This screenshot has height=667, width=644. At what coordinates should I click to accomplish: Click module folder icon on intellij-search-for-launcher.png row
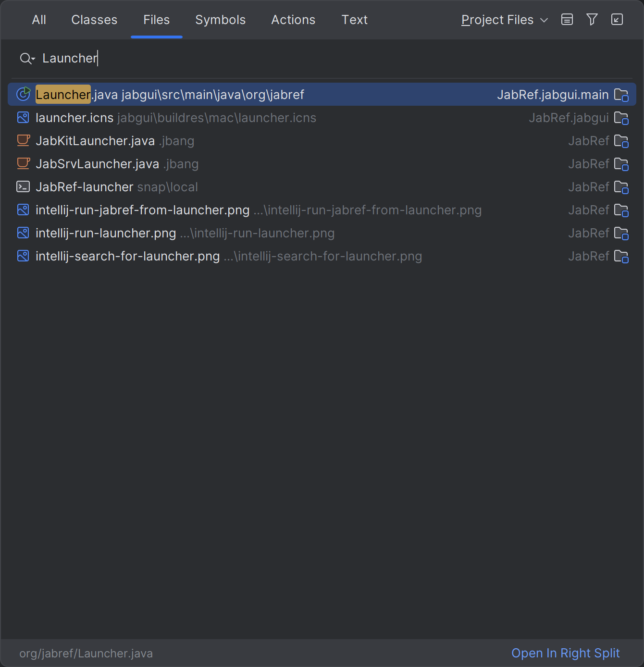coord(621,256)
